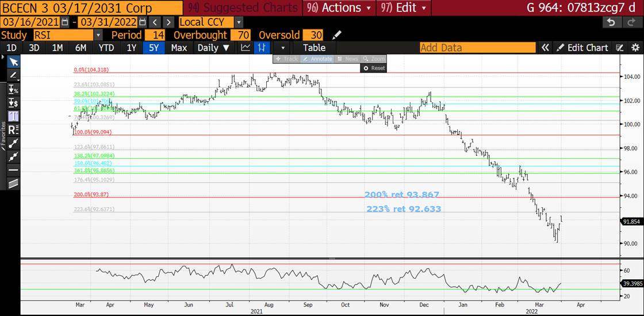Screen dimensions: 644x316
Task: Open the Daily periodicity dropdown
Action: click(x=213, y=48)
